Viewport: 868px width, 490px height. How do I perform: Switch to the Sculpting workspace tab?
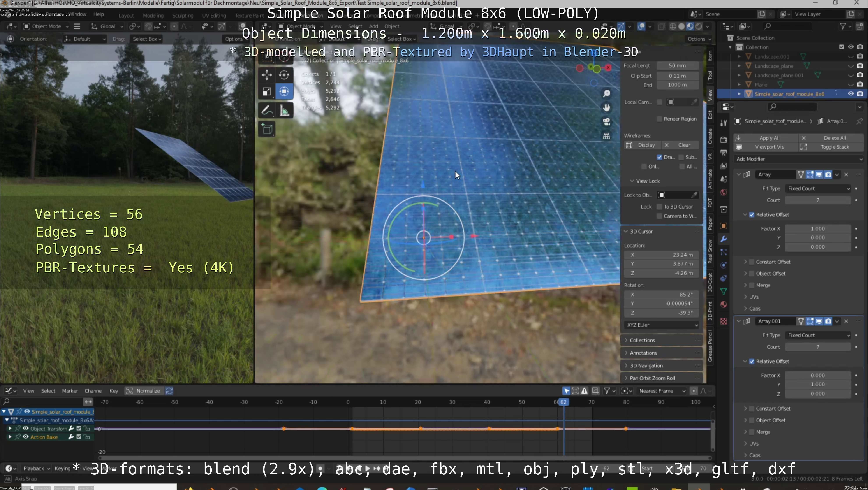(x=183, y=16)
